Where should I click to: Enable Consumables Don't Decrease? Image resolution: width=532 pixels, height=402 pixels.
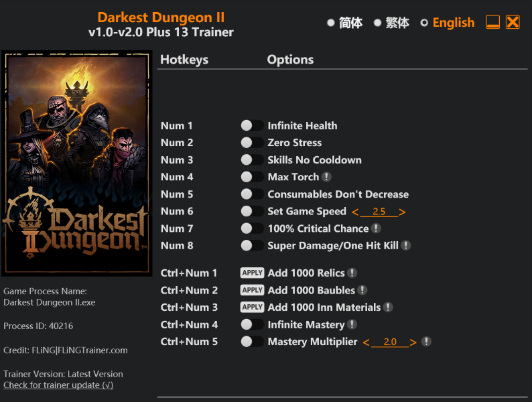pos(252,194)
